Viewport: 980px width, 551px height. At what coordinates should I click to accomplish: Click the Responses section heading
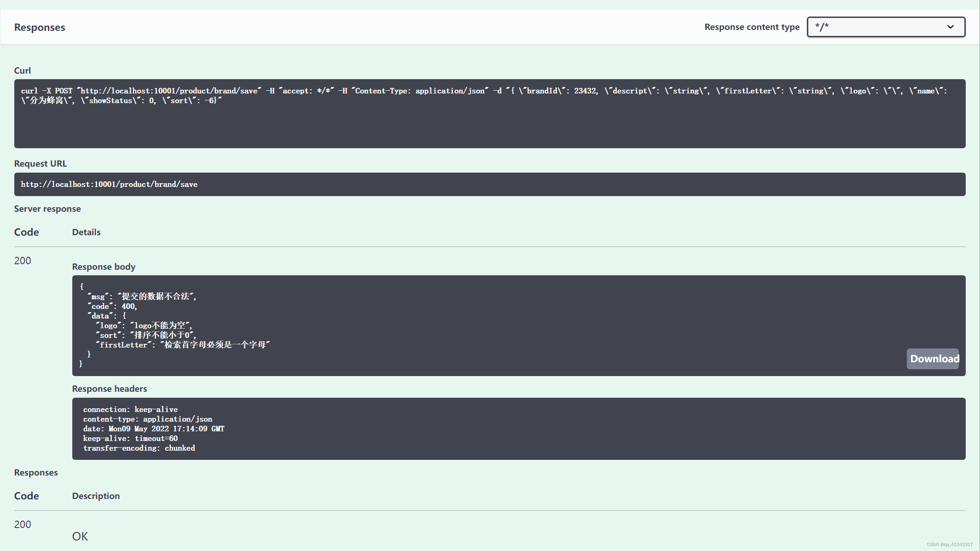(x=40, y=27)
